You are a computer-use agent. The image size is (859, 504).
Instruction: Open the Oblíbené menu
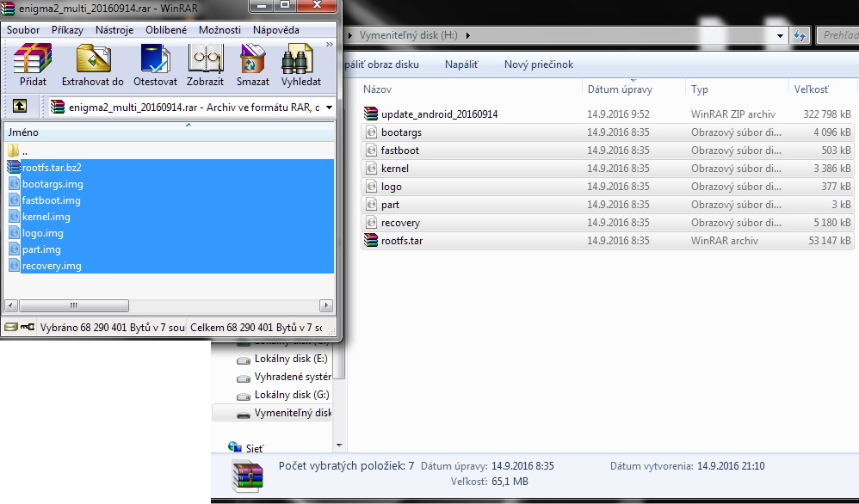[x=166, y=30]
